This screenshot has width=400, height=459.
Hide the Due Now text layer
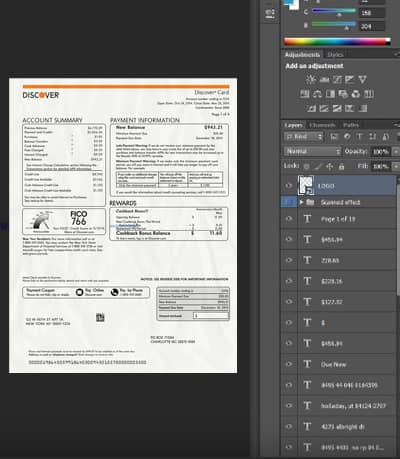point(289,364)
